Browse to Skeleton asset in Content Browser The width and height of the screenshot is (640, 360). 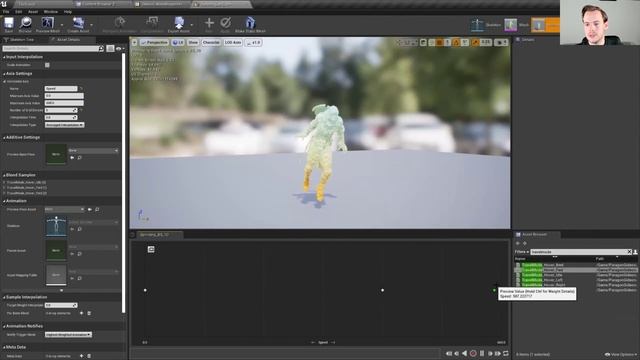coord(79,229)
